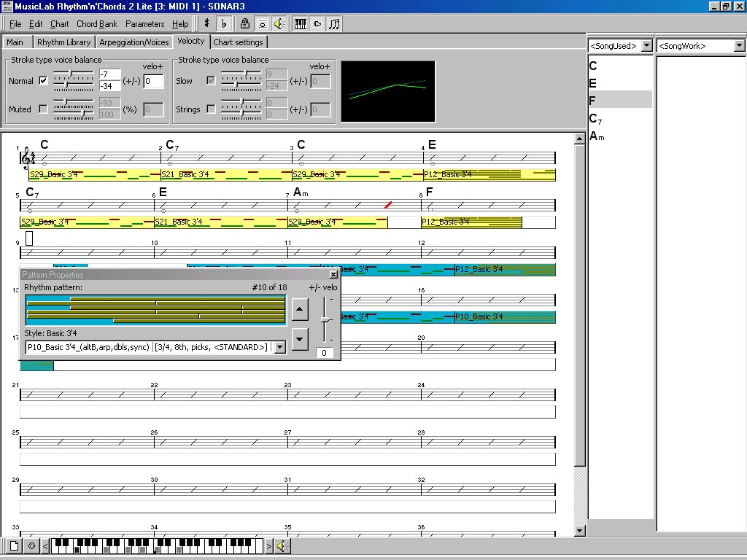The width and height of the screenshot is (747, 560).
Task: Select the Velocity tab
Action: click(191, 41)
